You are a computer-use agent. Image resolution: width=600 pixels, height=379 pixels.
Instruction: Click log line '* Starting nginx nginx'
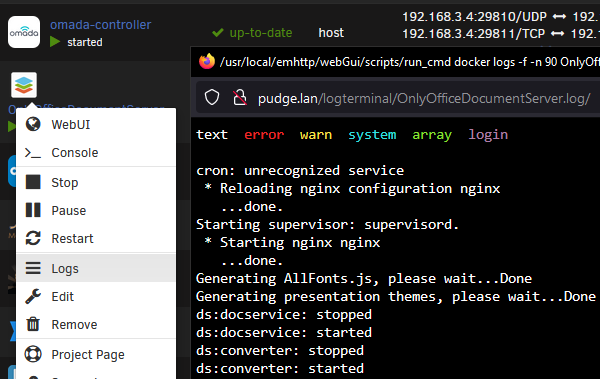(x=292, y=242)
